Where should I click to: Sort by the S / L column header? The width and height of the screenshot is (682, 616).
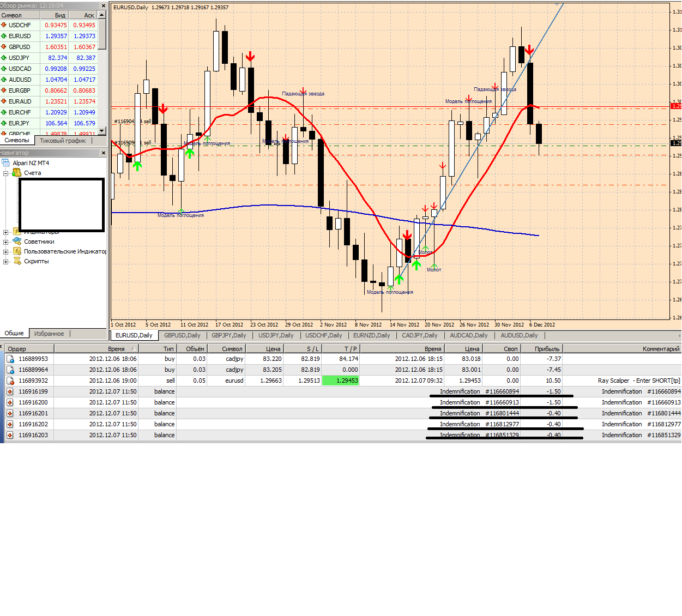pyautogui.click(x=303, y=349)
